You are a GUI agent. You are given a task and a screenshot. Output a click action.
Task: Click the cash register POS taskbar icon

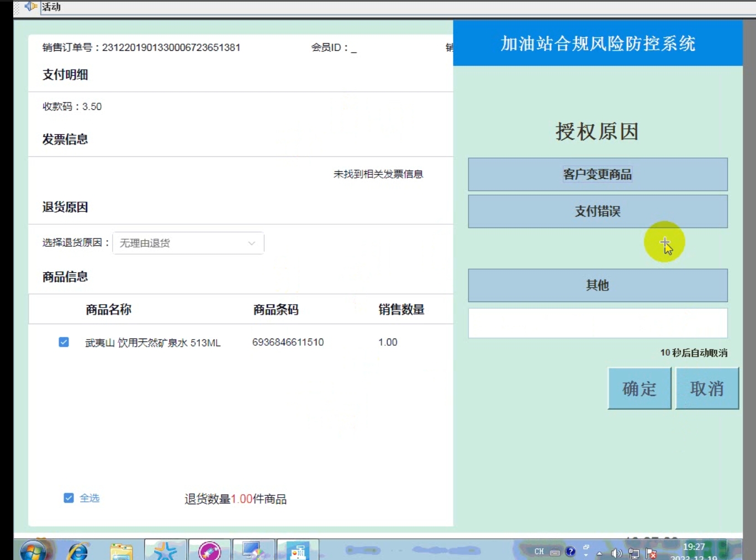[298, 551]
